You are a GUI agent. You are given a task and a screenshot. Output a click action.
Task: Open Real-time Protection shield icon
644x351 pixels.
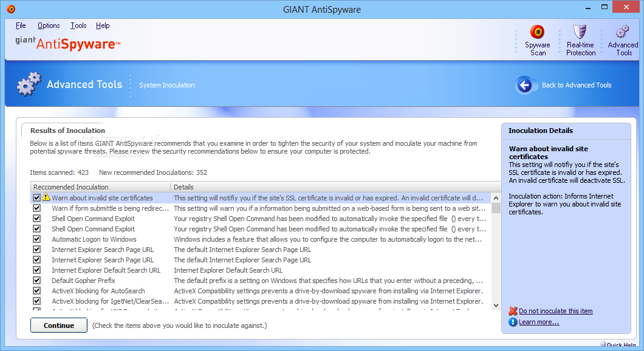pyautogui.click(x=580, y=32)
